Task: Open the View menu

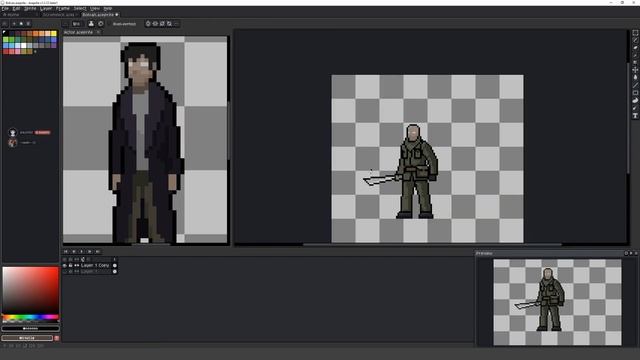Action: (x=95, y=8)
